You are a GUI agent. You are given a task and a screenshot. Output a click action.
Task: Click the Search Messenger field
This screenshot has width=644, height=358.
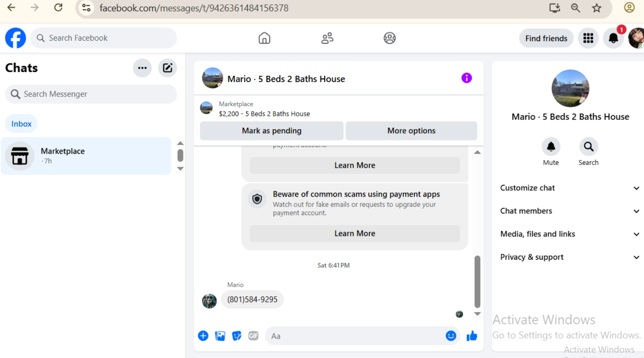(91, 94)
